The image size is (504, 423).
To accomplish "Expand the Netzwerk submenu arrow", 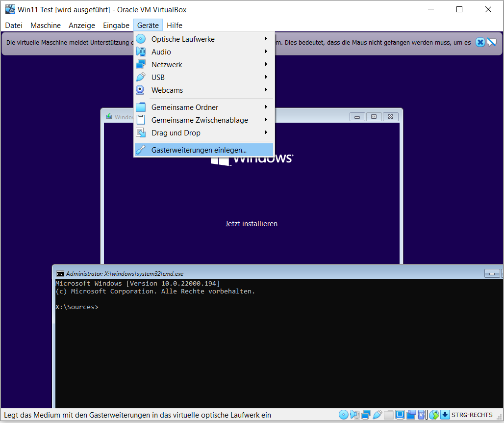I will click(266, 64).
